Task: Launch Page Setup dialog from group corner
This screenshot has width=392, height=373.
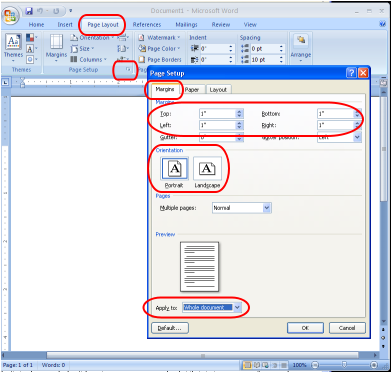Action: (x=127, y=70)
